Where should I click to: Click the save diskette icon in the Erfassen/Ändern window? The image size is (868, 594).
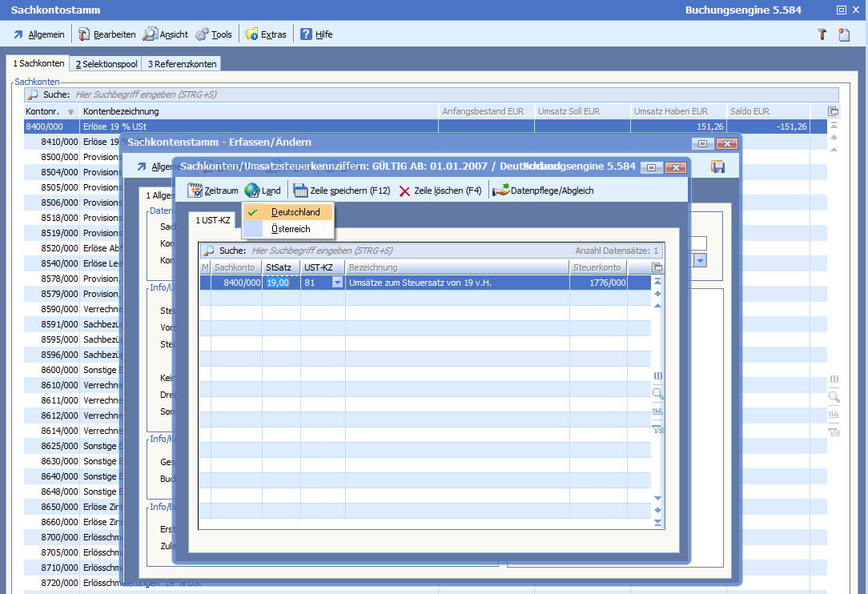[x=717, y=167]
